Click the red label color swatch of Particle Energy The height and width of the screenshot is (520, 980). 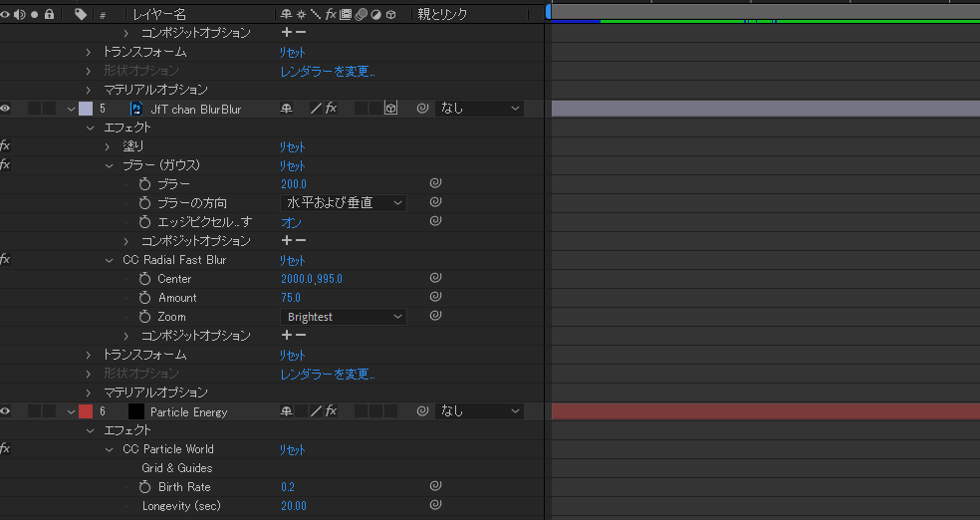pyautogui.click(x=86, y=411)
